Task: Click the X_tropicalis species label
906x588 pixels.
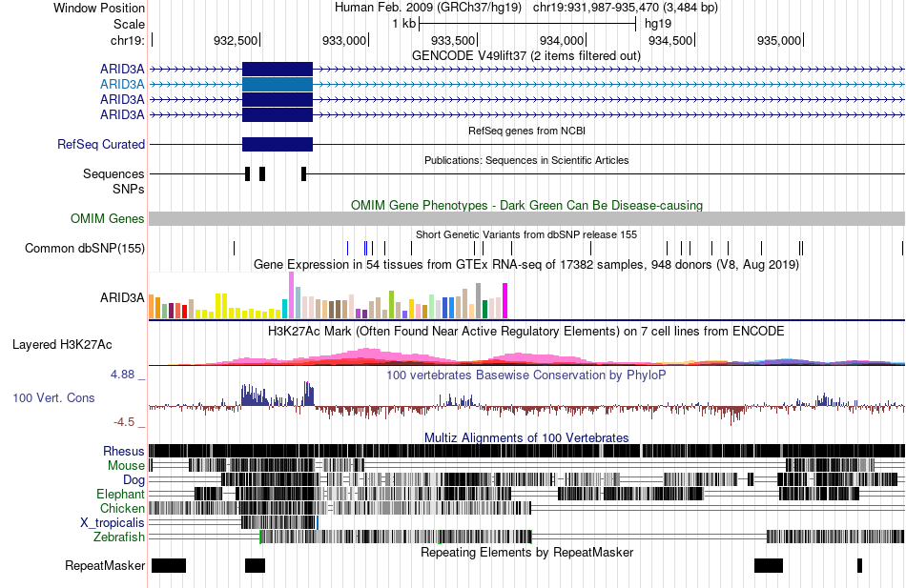Action: point(113,523)
